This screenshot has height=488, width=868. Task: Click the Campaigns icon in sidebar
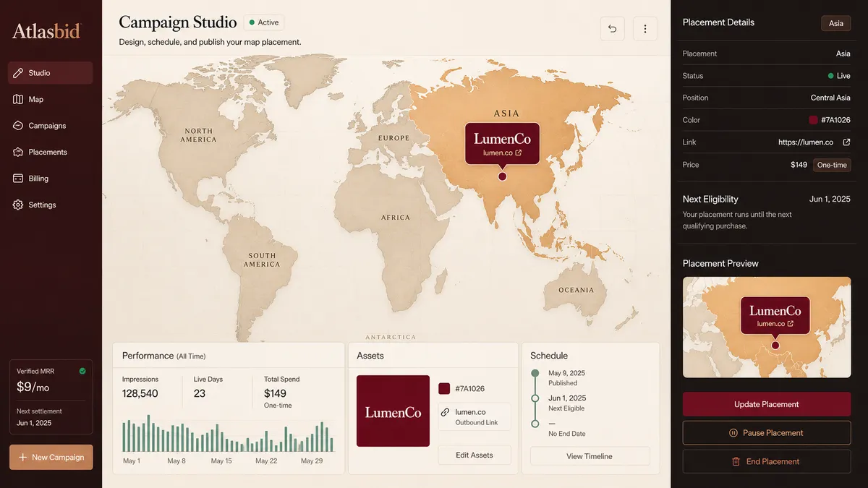tap(18, 126)
